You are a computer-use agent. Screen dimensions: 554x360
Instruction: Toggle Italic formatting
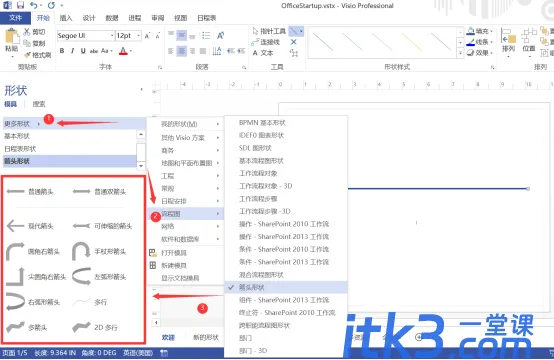72,51
